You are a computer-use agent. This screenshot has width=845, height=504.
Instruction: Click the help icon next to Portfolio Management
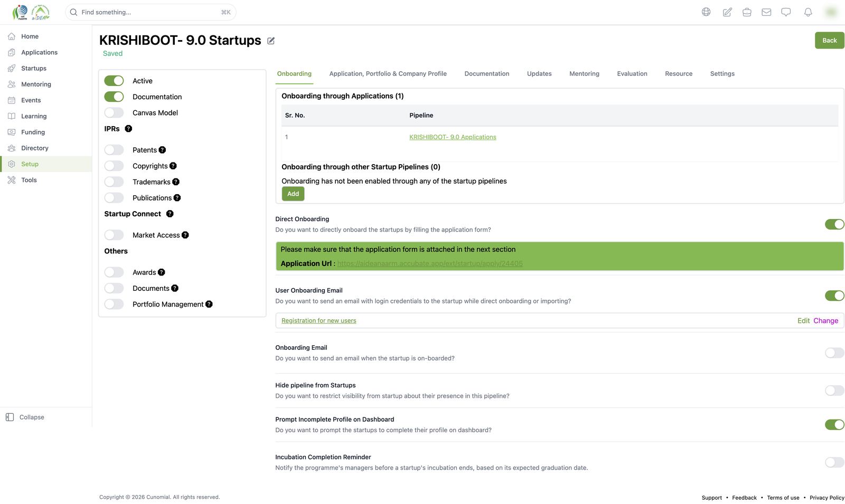click(x=209, y=304)
